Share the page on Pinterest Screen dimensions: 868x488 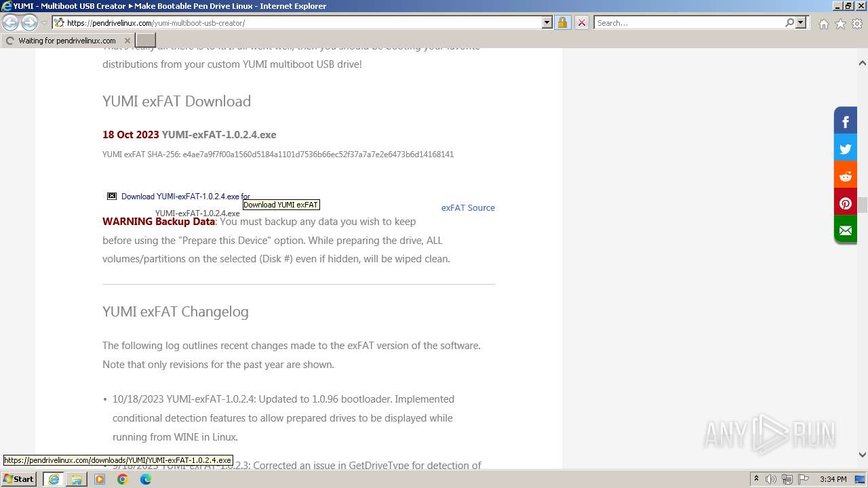point(846,203)
